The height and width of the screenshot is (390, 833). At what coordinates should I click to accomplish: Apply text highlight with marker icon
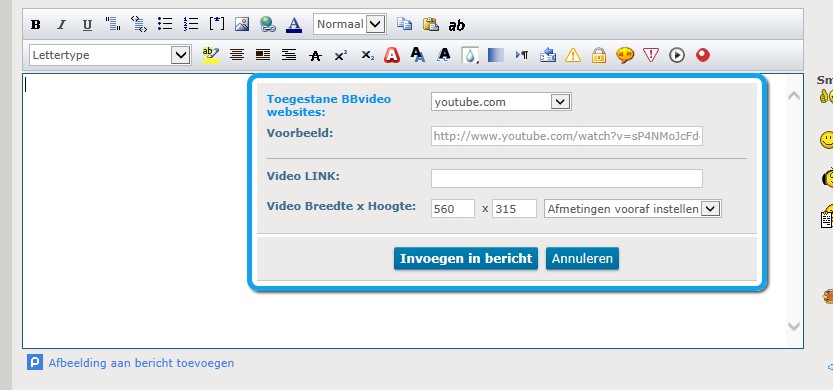click(x=211, y=55)
